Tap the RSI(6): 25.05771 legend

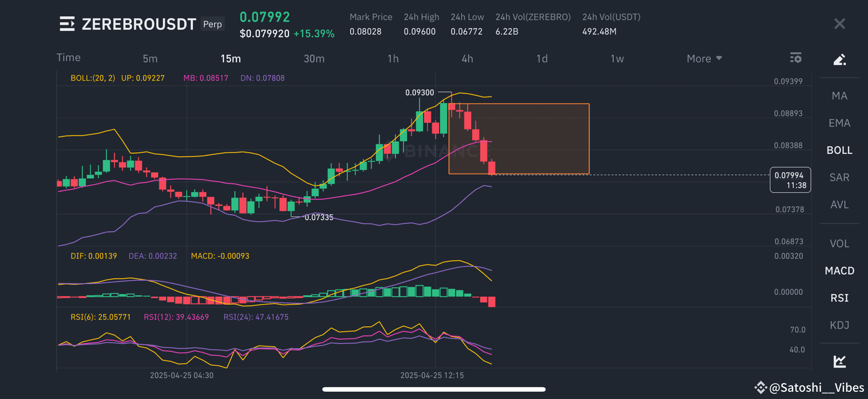point(100,317)
